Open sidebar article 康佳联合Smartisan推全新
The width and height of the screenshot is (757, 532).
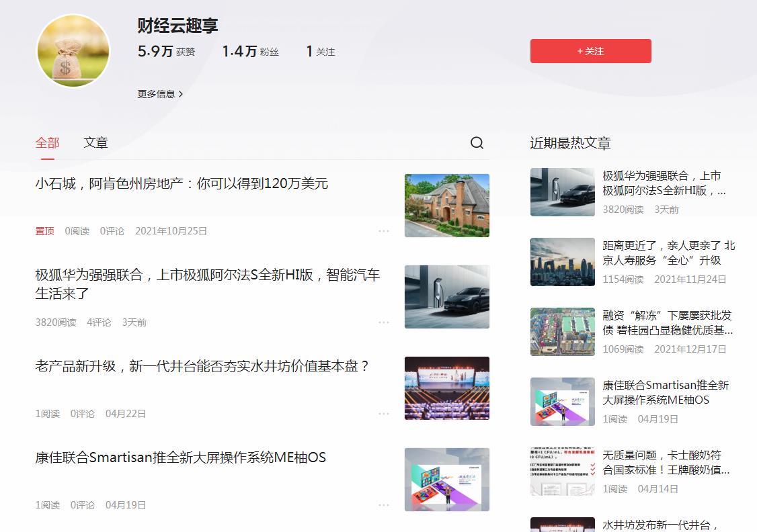[x=666, y=392]
